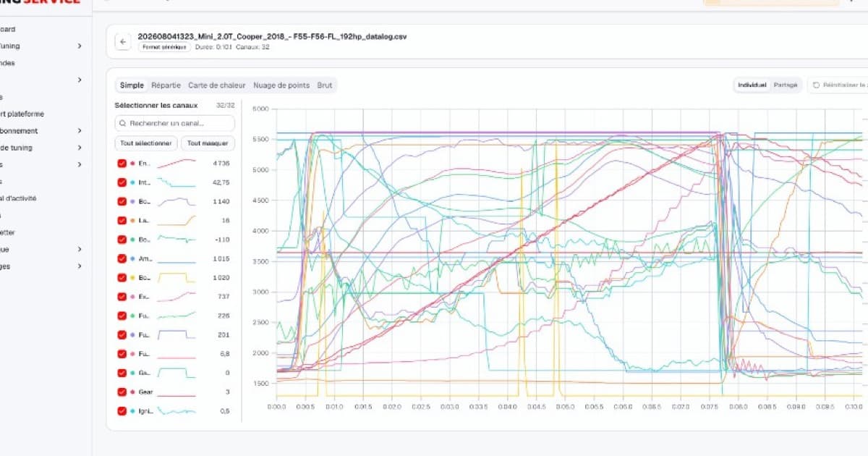Select the Individuel axis mode
Image resolution: width=868 pixels, height=456 pixels.
pos(752,85)
